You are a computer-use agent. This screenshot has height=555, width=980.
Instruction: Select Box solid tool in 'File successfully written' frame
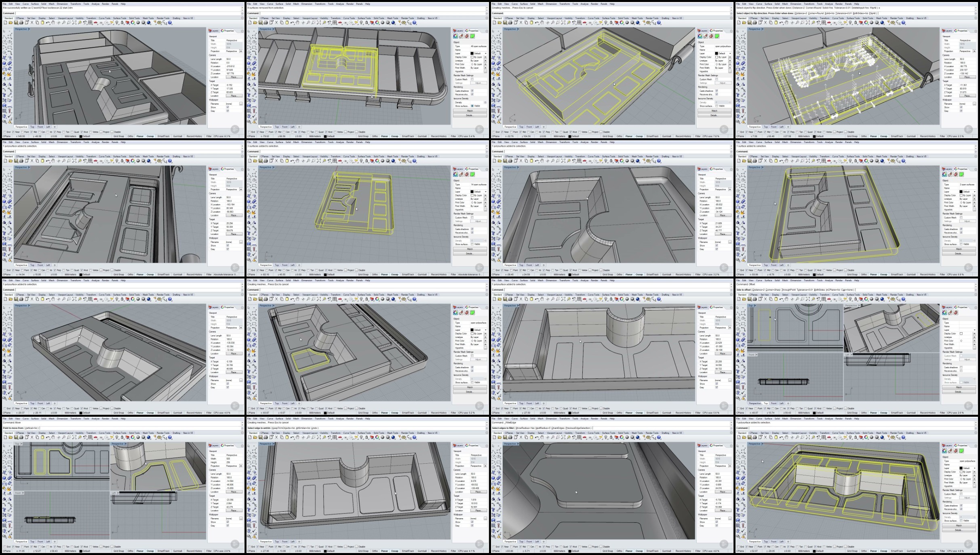[x=4, y=63]
